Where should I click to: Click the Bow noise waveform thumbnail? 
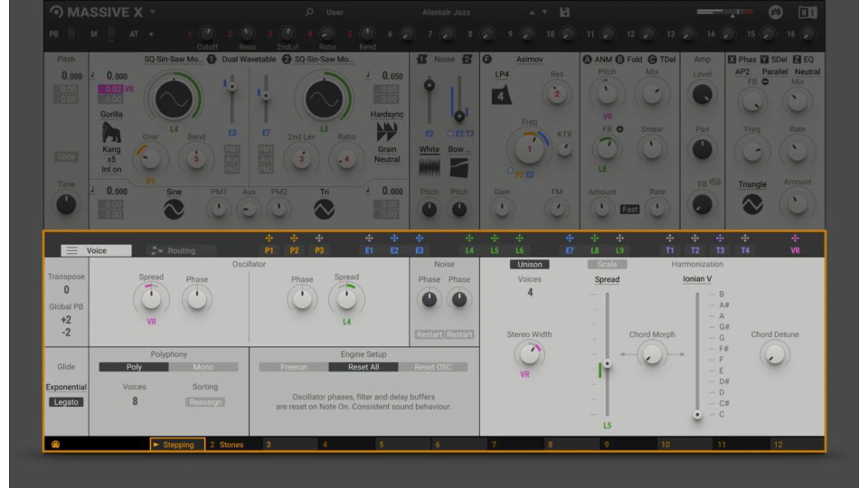(x=459, y=168)
